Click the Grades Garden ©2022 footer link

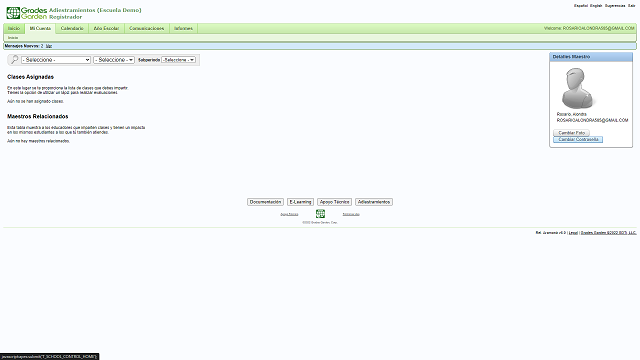[608, 233]
